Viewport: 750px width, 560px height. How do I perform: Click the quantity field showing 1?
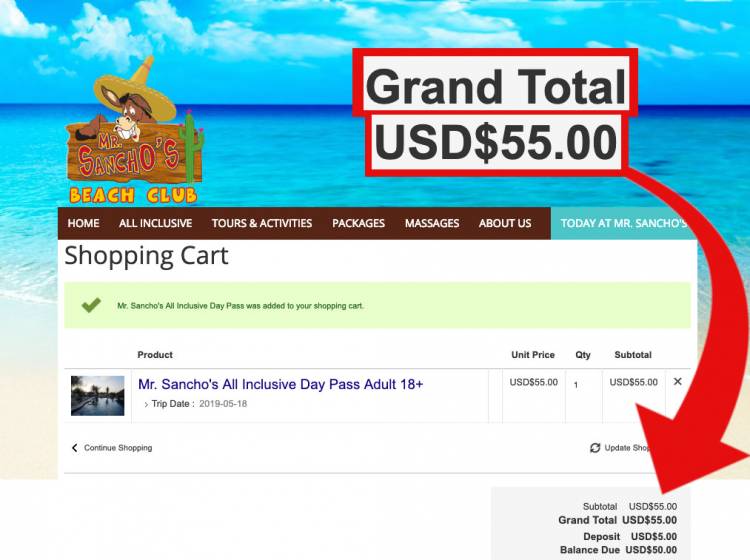(584, 384)
